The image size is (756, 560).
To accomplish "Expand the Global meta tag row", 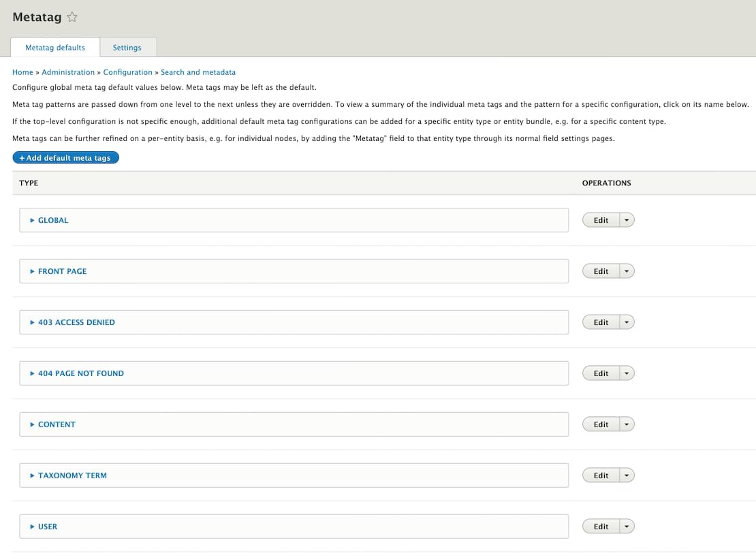I will pos(53,221).
